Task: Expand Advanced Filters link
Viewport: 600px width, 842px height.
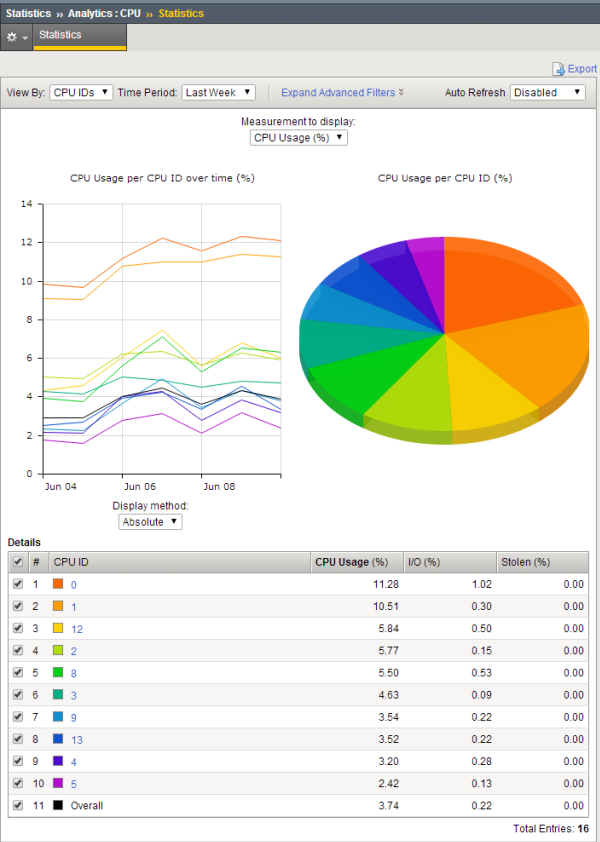Action: coord(342,92)
